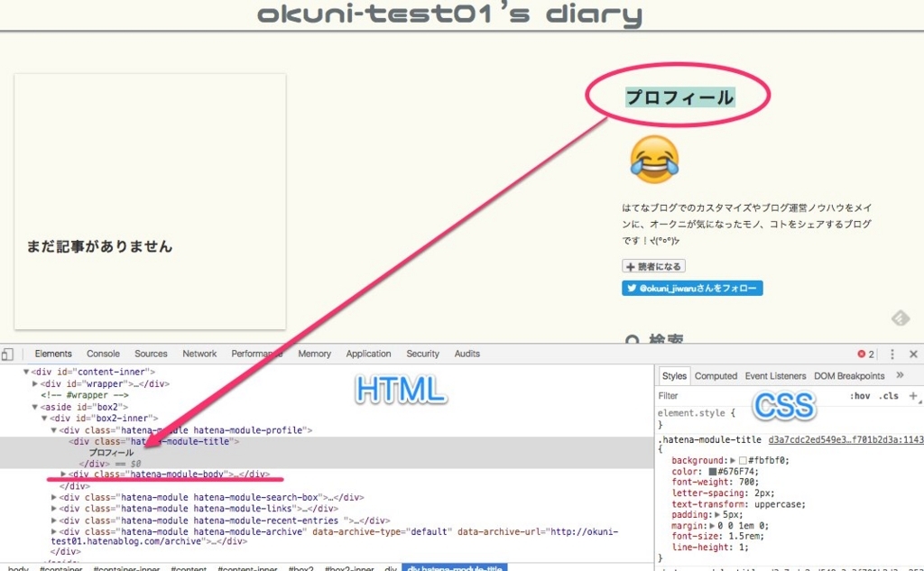The image size is (924, 571).
Task: Close the DevTools panel
Action: 913,355
